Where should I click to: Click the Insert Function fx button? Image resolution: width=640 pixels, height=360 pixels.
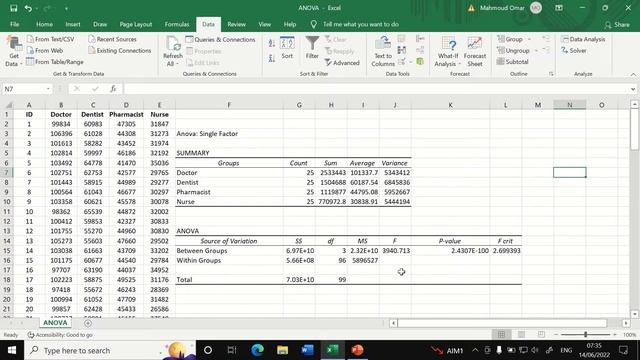click(113, 89)
